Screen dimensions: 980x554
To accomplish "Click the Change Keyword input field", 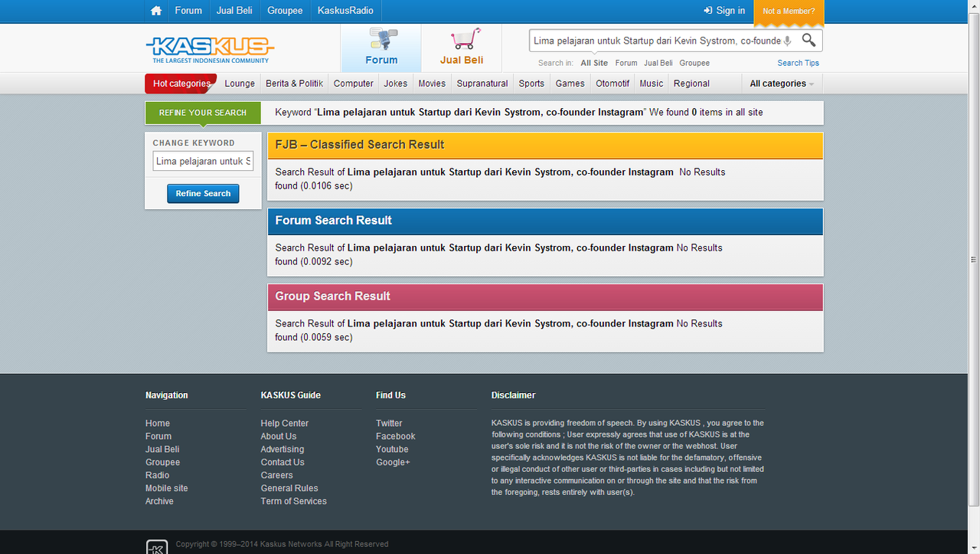I will (x=203, y=161).
